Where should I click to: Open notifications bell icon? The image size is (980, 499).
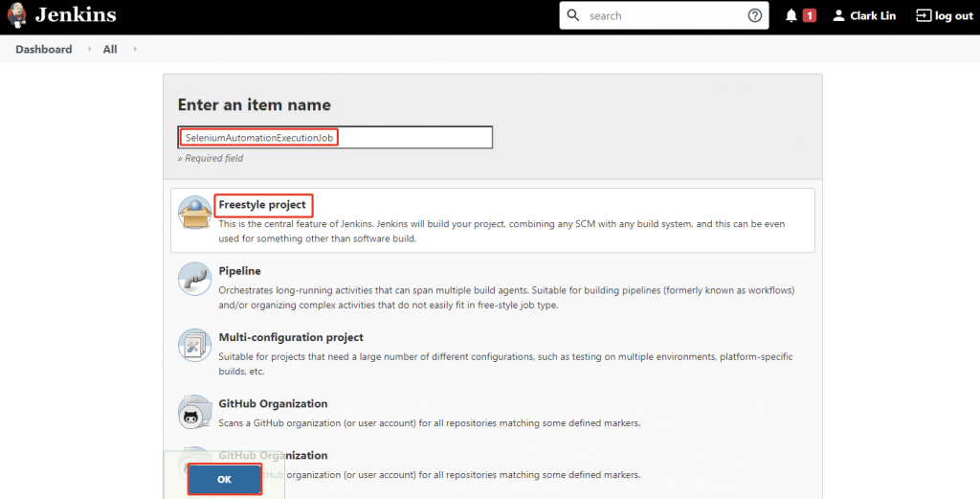[x=791, y=16]
